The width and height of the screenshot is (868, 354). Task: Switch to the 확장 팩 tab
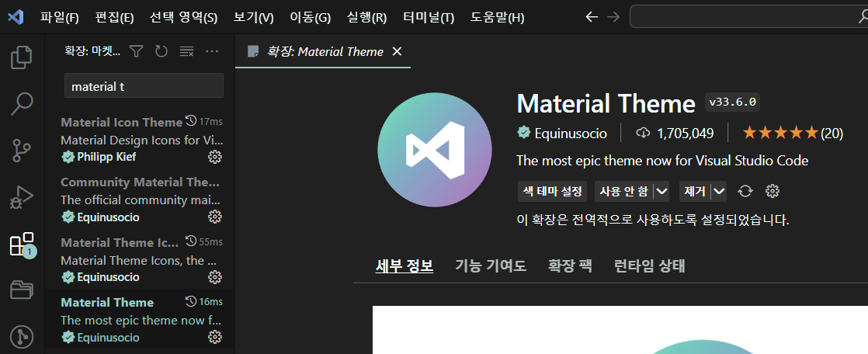tap(570, 266)
